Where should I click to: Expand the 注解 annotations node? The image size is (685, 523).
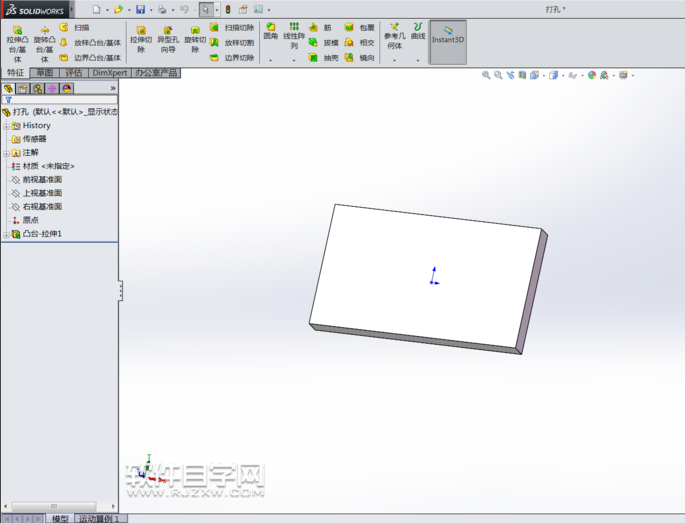click(6, 153)
